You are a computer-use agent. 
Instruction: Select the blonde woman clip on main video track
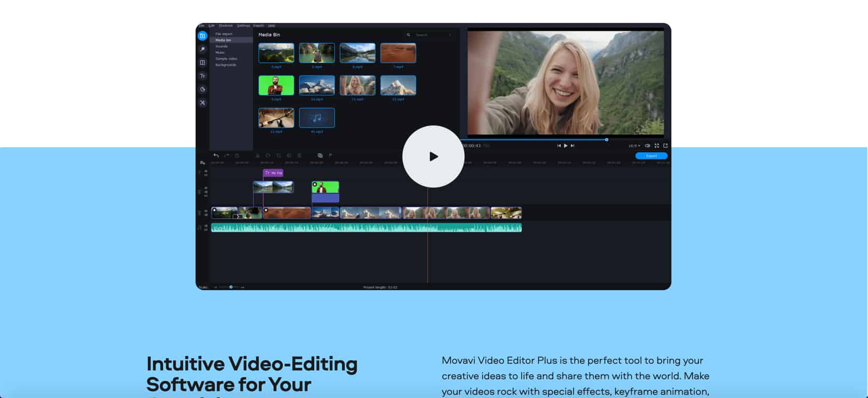[x=446, y=212]
